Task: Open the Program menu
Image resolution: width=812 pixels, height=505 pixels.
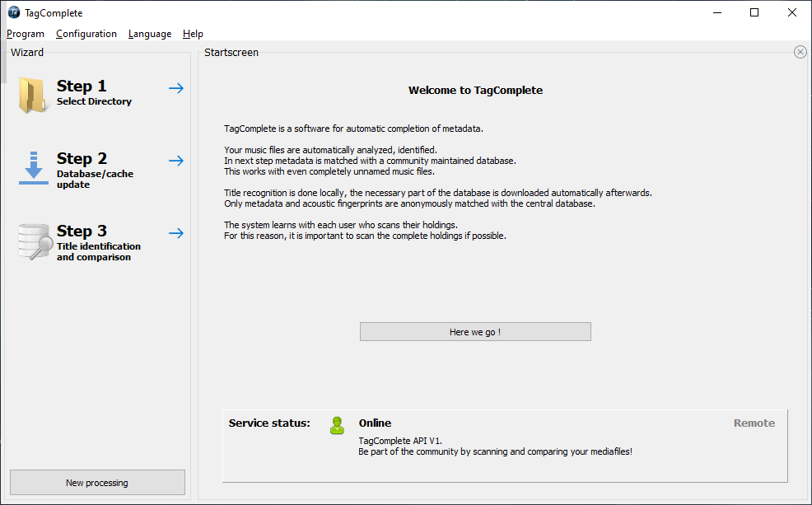Action: coord(26,34)
